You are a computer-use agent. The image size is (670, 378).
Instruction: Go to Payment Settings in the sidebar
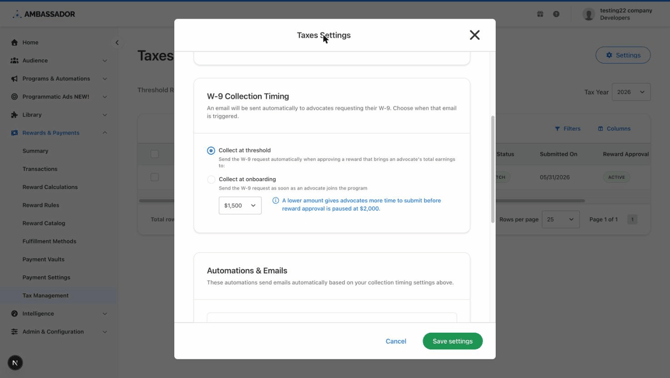click(x=46, y=278)
